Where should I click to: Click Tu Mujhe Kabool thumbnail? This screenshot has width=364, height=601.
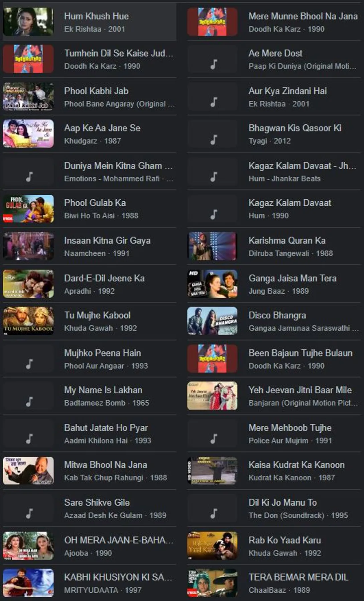(x=28, y=321)
